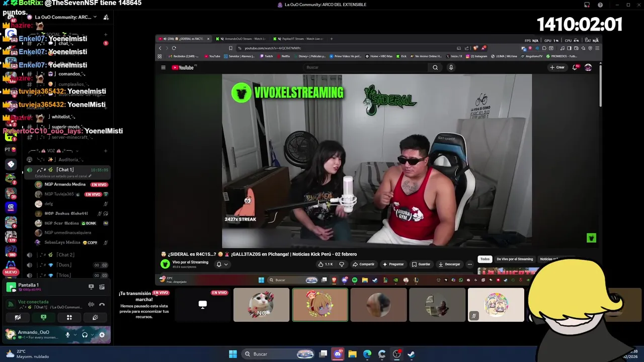
Task: Mute the microphone in Discord user panel
Action: [67, 334]
